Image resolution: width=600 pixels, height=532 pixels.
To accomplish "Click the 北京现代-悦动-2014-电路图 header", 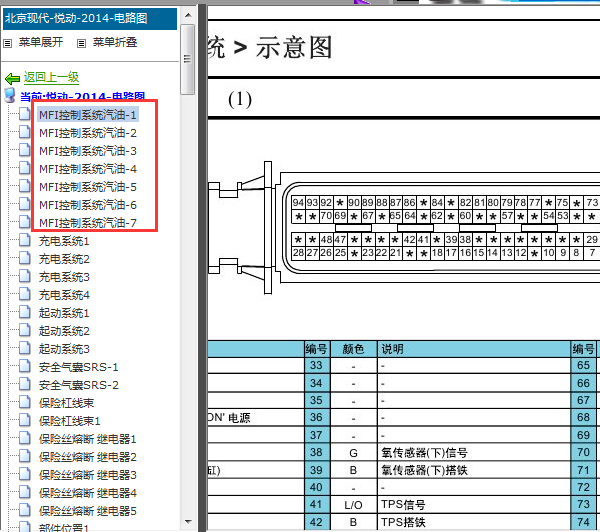I will pos(90,18).
